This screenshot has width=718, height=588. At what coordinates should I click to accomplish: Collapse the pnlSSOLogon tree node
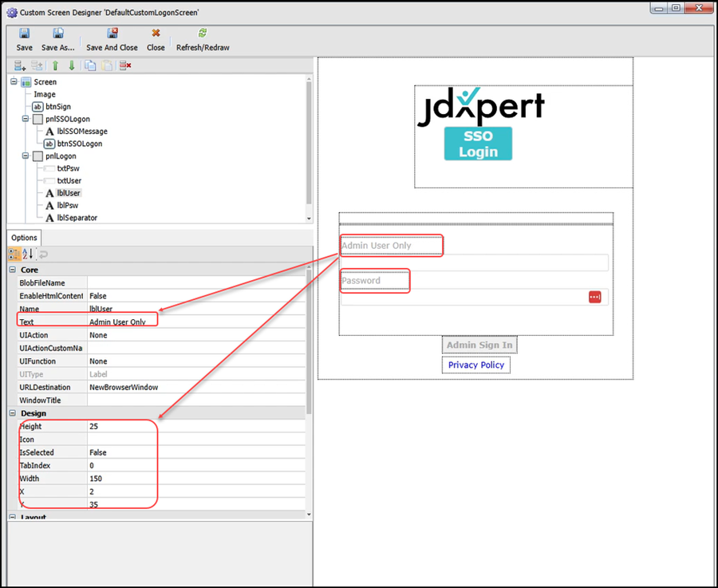(x=26, y=119)
